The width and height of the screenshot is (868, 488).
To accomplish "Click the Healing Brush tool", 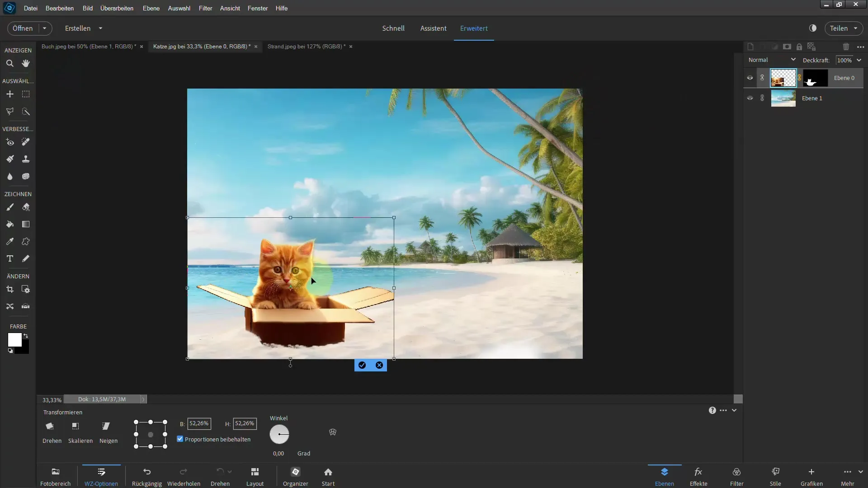I will [x=26, y=142].
